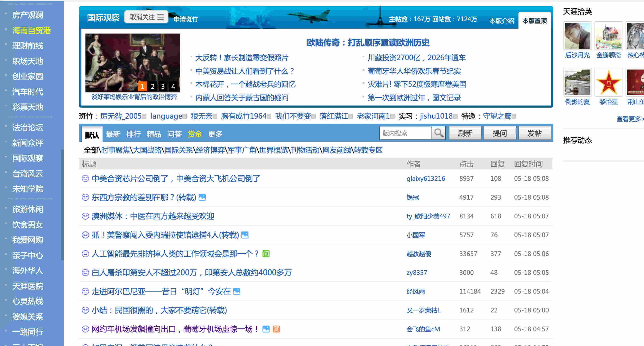
Task: Click the image icon beside 东西方宗教的差别在哪 post
Action: 202,198
